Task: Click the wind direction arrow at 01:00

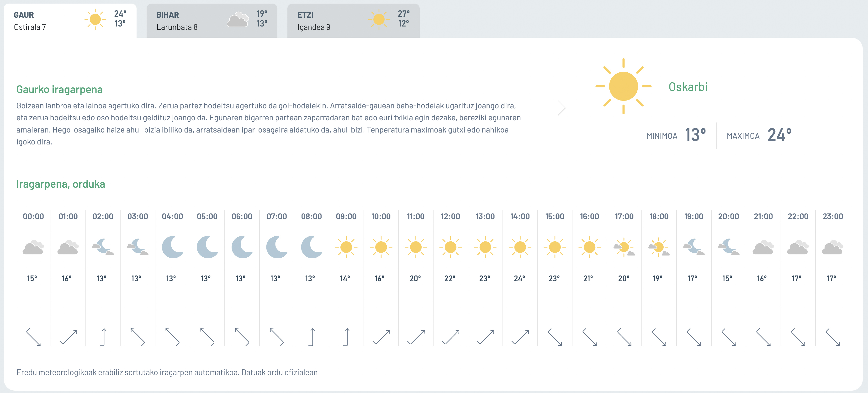Action: [68, 337]
